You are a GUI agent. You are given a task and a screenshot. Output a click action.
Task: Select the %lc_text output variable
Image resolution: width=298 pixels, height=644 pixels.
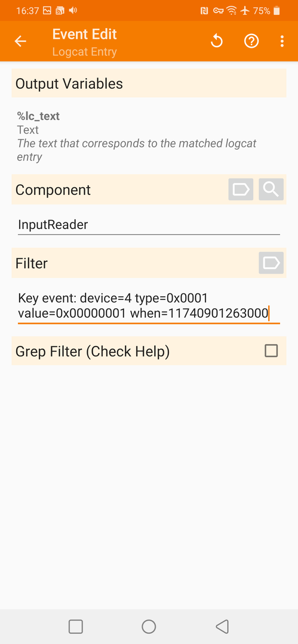[x=38, y=116]
